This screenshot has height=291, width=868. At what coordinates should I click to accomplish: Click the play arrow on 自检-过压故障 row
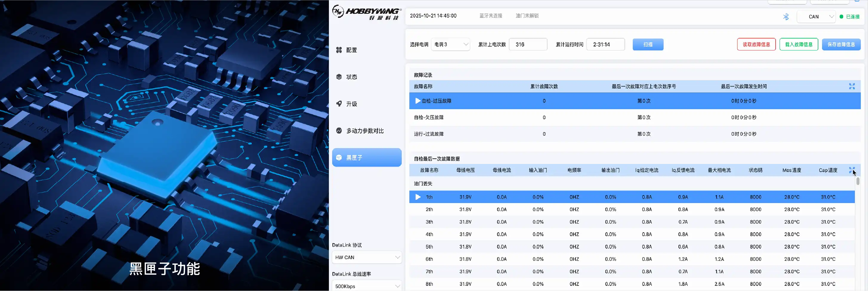(418, 101)
